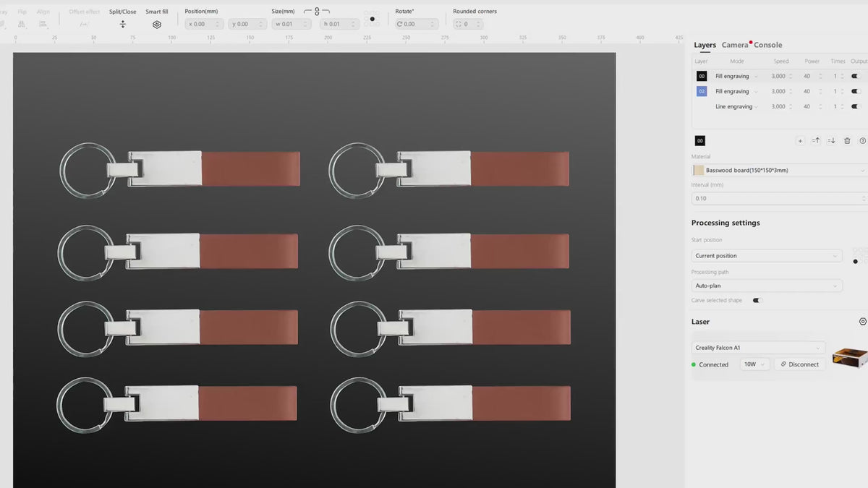Delete layer using the trash icon
This screenshot has height=488, width=868.
pos(847,141)
